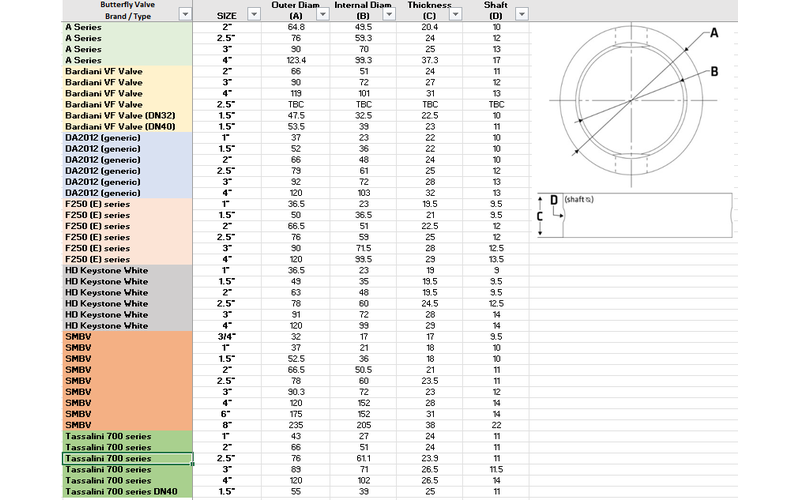Select shaft cell 22

pyautogui.click(x=496, y=425)
